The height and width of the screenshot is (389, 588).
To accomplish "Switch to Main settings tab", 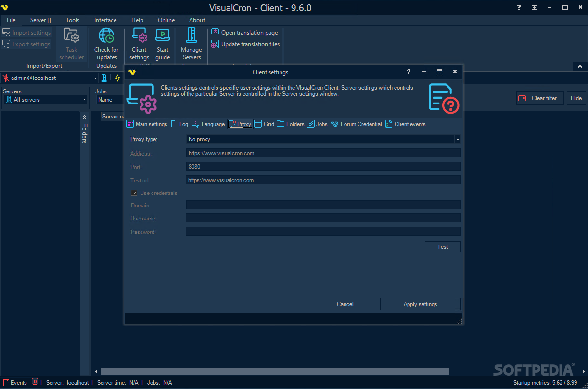I will tap(147, 124).
